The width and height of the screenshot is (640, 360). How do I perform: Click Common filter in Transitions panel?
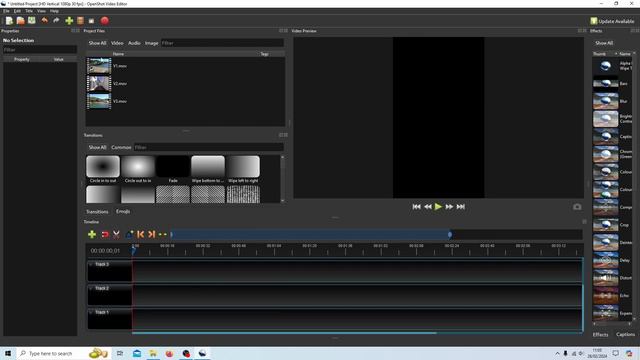121,147
